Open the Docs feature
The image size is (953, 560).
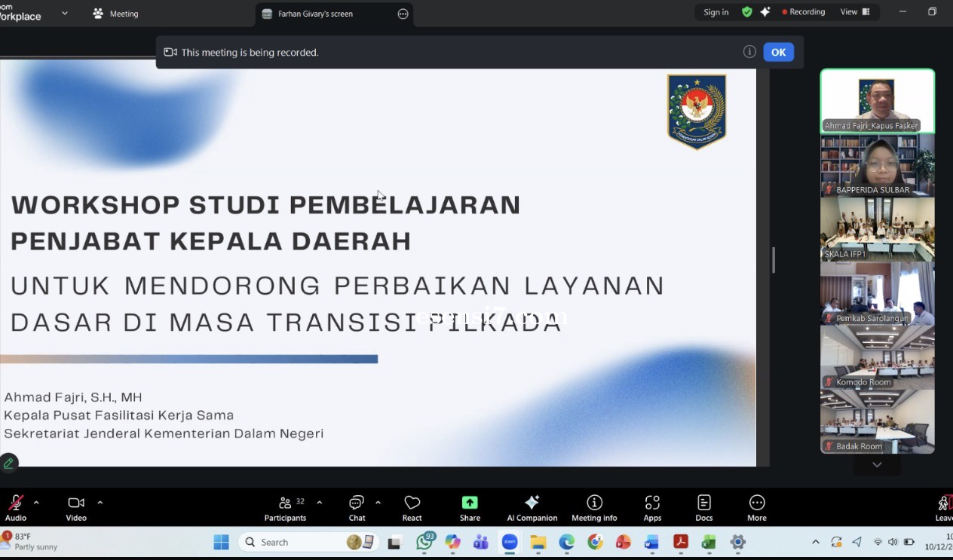703,506
